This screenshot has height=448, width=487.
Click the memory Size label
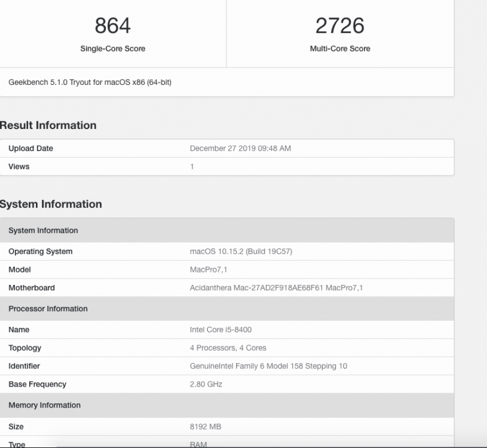pos(16,426)
